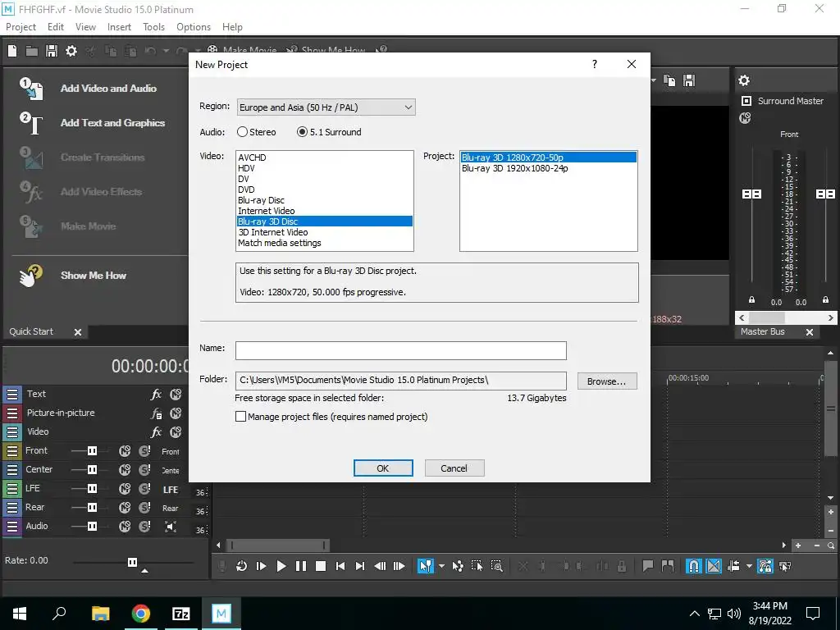Select the Stereo audio radio button
The height and width of the screenshot is (630, 840).
(242, 132)
